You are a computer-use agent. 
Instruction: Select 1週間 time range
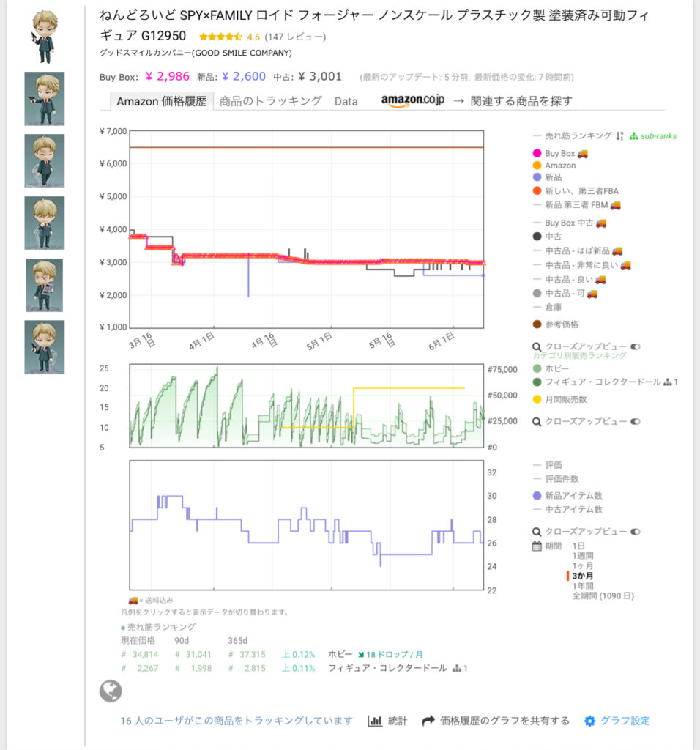[x=583, y=556]
